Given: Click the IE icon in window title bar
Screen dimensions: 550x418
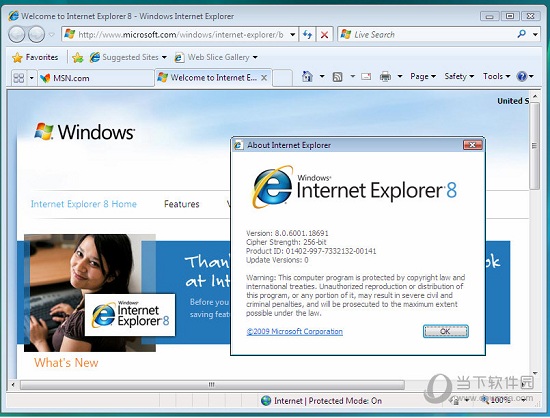Looking at the screenshot, I should pos(13,16).
